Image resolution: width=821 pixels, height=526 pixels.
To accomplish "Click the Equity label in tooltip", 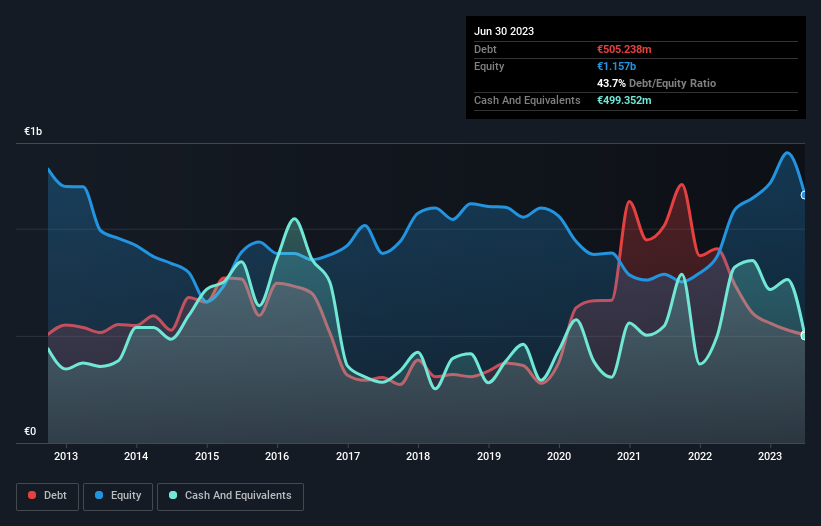I will pos(489,66).
